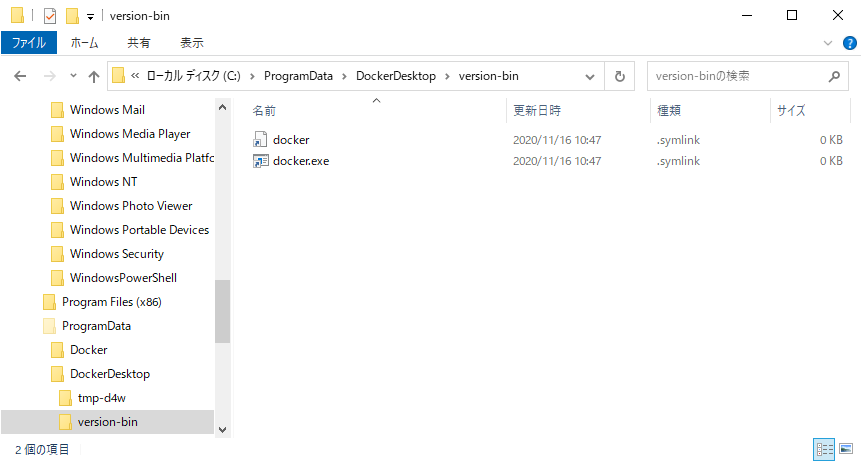Select the docker.exe file

[301, 161]
